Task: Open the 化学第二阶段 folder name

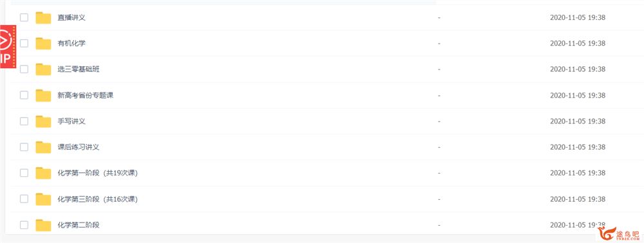Action: coord(79,225)
